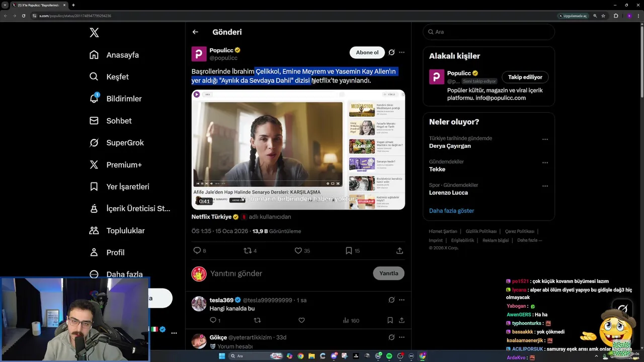
Task: Open the options menu for Tekke trend
Action: (x=545, y=163)
